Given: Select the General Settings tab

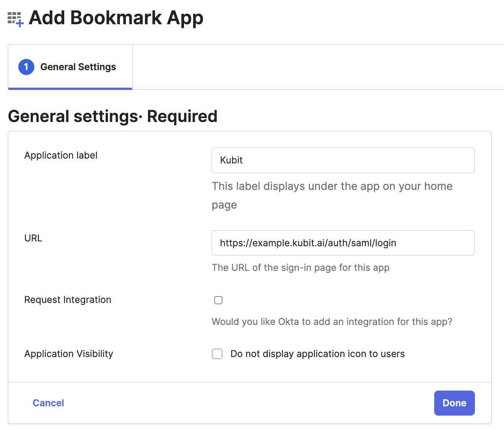Looking at the screenshot, I should 78,67.
